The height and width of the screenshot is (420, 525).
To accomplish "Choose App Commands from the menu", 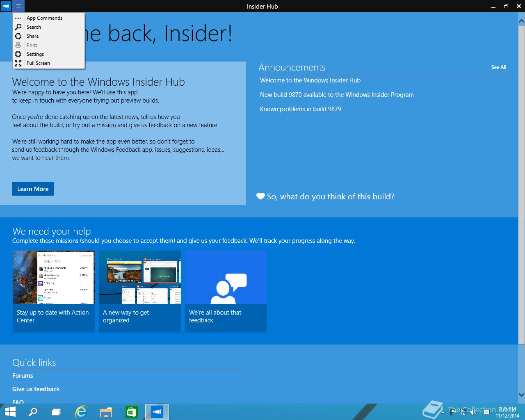I will click(x=49, y=18).
